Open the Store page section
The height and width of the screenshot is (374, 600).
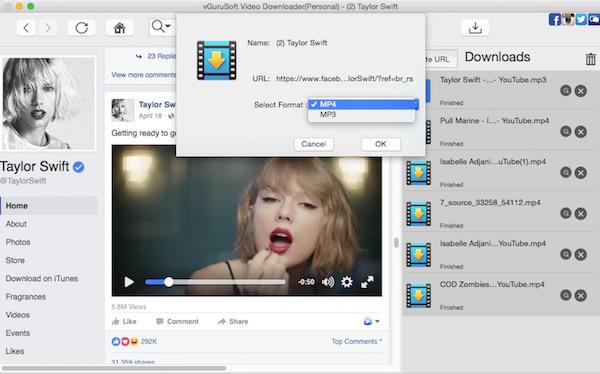pyautogui.click(x=15, y=260)
